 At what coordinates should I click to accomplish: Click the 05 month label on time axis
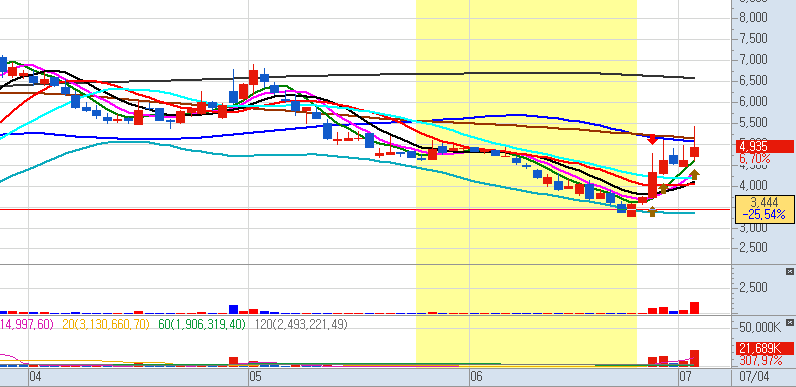click(255, 377)
